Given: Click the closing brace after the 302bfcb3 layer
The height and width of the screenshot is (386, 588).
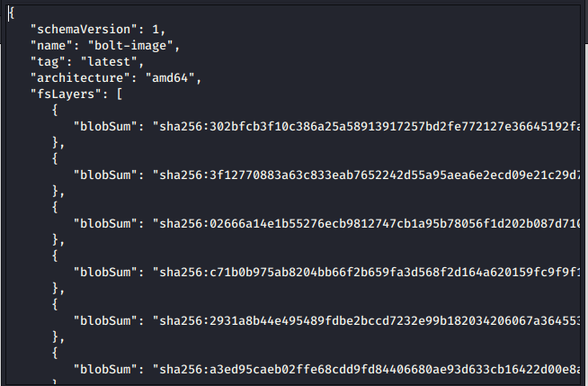Looking at the screenshot, I should click(58, 141).
